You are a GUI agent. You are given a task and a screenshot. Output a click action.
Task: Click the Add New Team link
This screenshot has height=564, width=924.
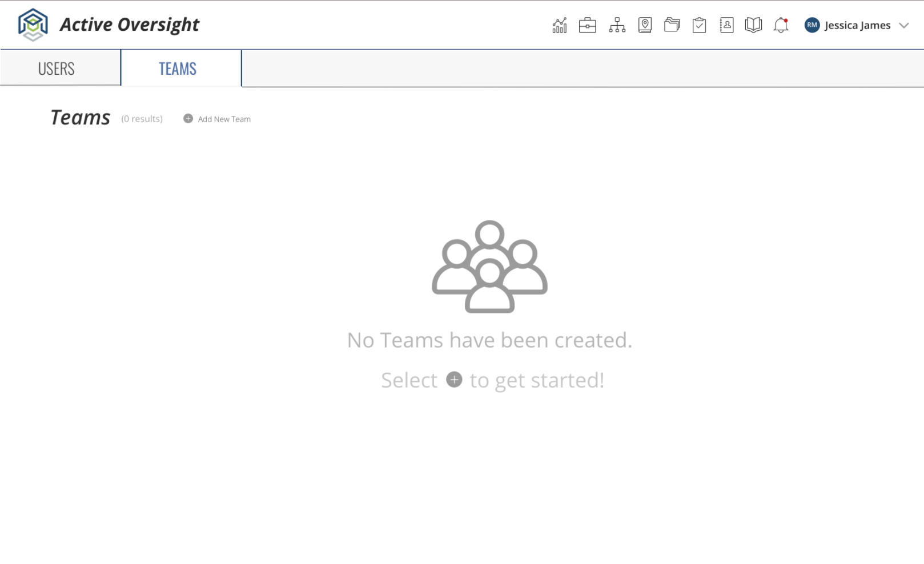pos(224,119)
